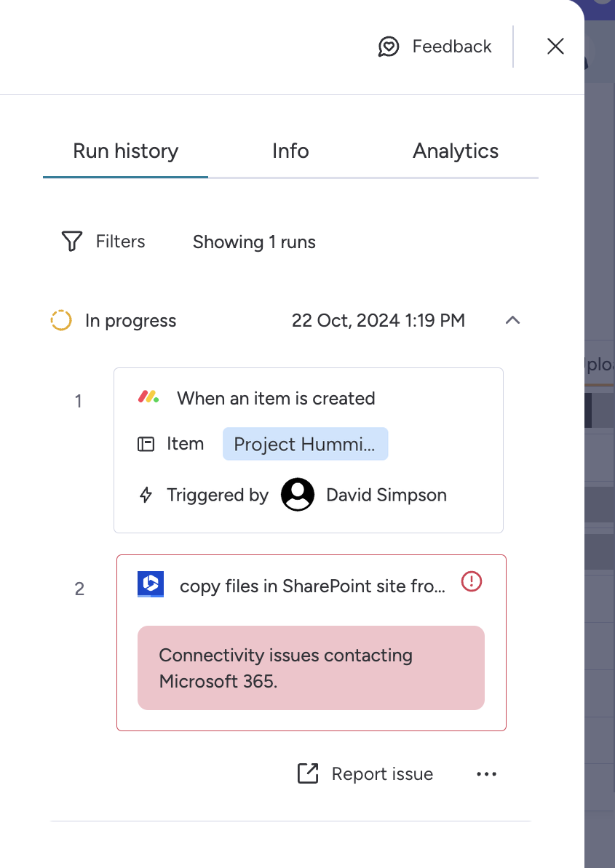Open the three-dots more options menu

[x=486, y=774]
